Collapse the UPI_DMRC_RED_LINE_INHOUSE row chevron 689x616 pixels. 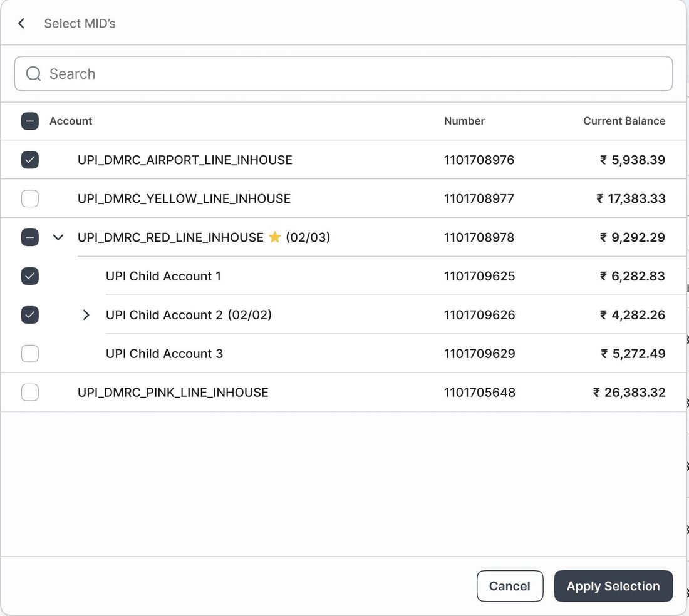click(58, 237)
